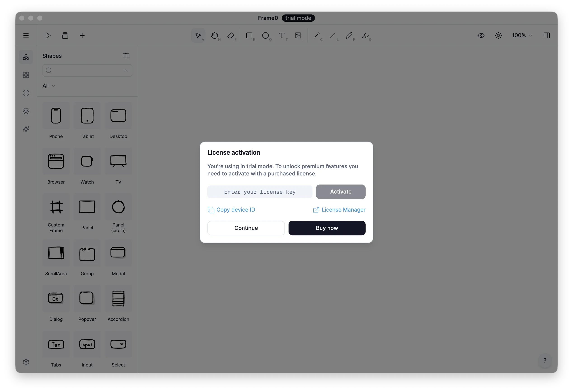Select the Image tool
573x392 pixels.
298,35
